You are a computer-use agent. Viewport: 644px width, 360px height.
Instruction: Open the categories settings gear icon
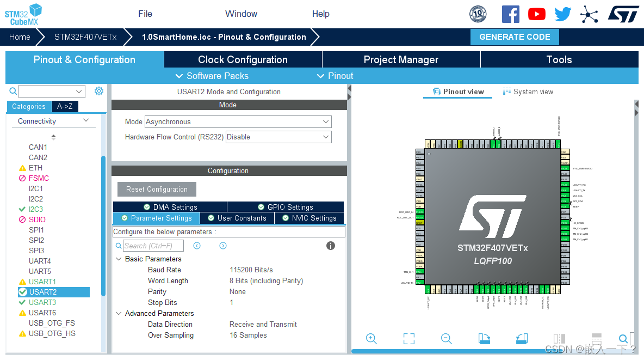click(99, 91)
